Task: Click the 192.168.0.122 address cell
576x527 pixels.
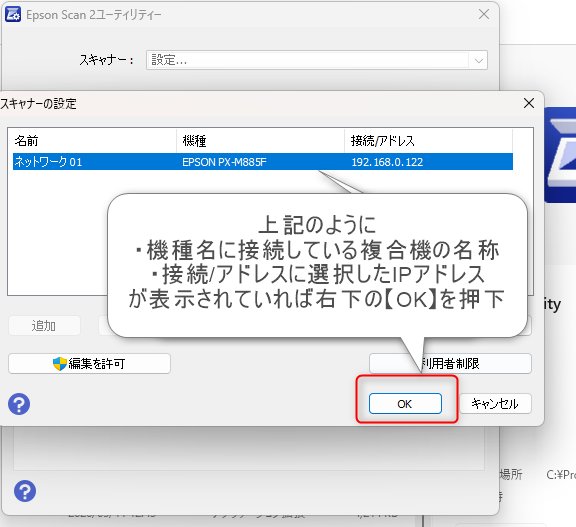Action: coord(387,162)
